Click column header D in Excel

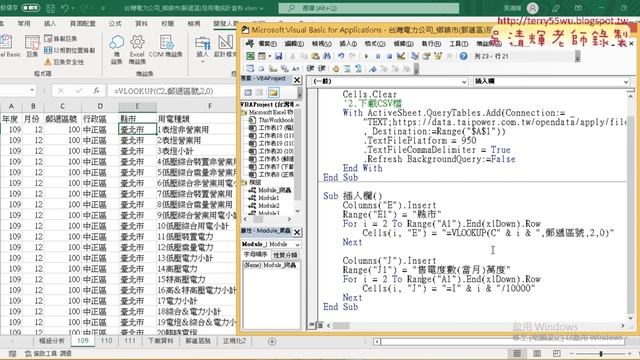point(100,107)
